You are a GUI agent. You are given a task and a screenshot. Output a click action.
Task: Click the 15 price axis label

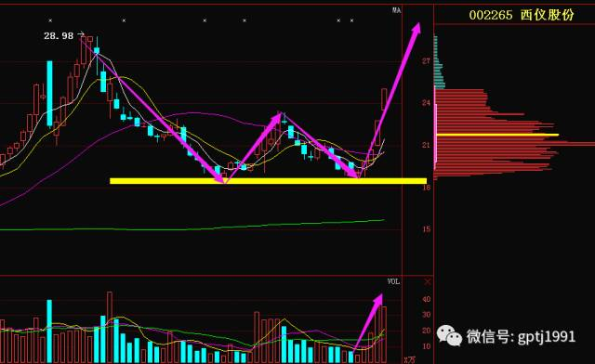tap(426, 229)
